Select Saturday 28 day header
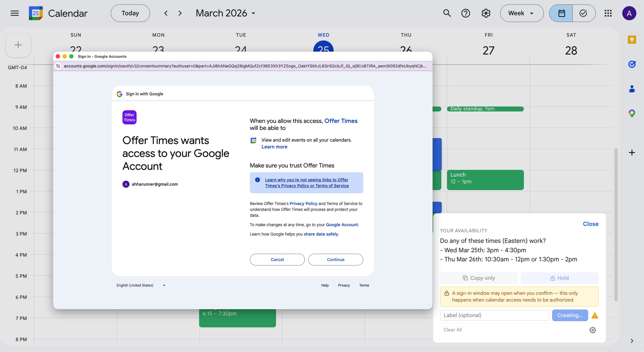This screenshot has height=352, width=644. click(x=571, y=50)
